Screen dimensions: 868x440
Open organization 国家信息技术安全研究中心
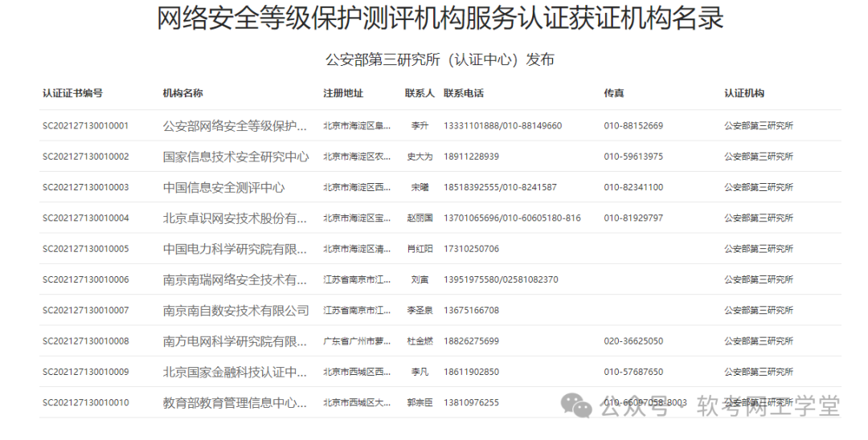[x=235, y=157]
